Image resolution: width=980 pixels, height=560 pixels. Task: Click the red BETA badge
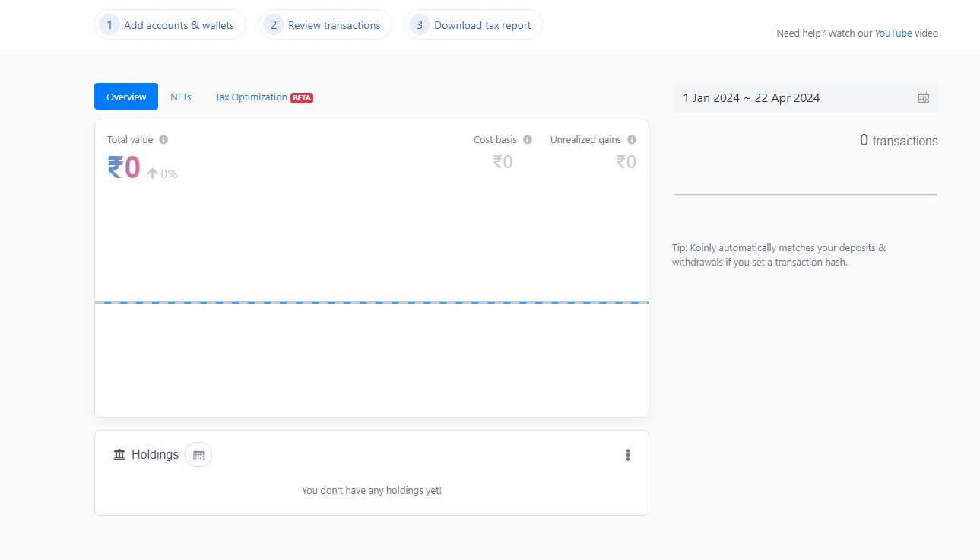tap(302, 98)
